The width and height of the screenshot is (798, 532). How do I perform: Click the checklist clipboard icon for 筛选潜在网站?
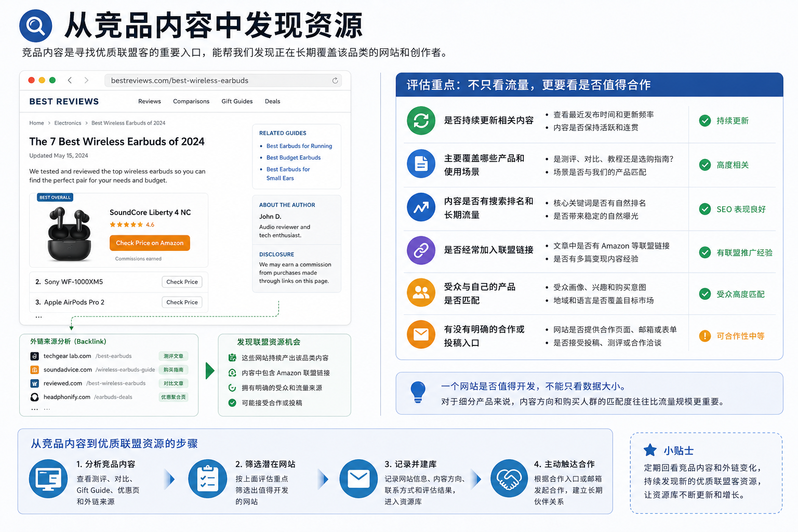[207, 479]
